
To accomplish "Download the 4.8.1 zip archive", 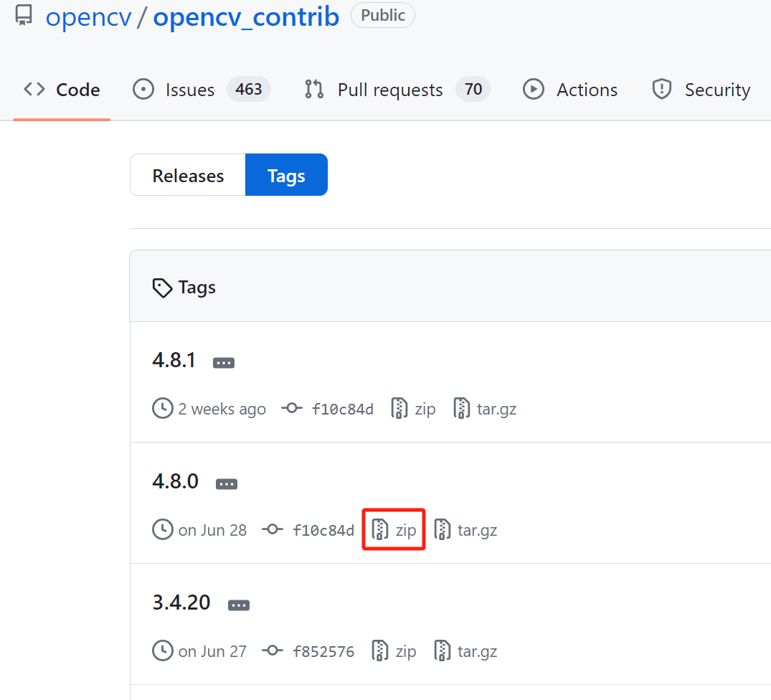I will [x=414, y=409].
